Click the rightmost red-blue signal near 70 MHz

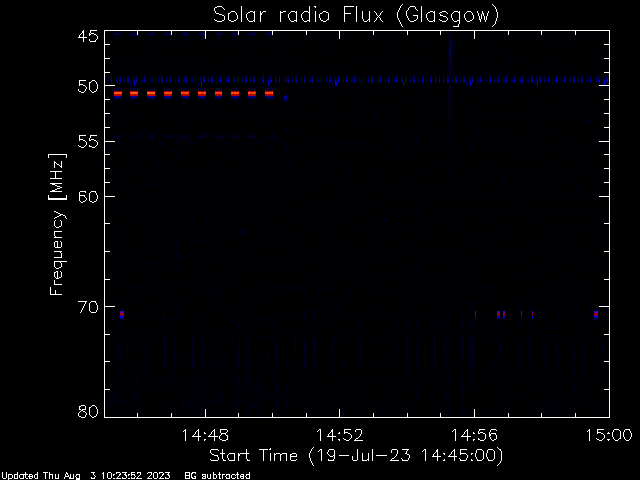596,314
